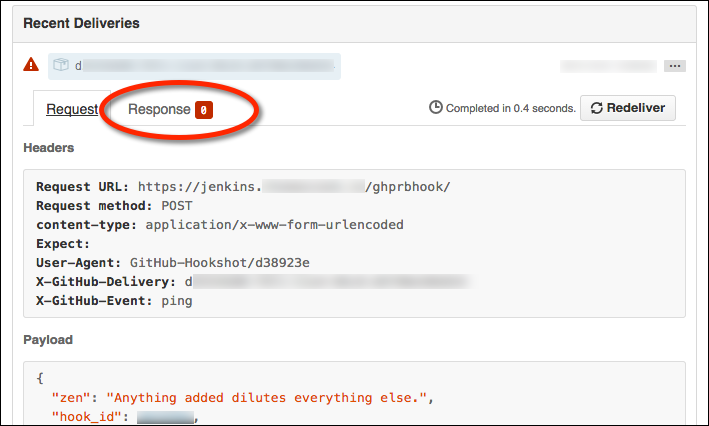The height and width of the screenshot is (426, 709).
Task: Click the Request method POST line
Action: click(x=114, y=206)
